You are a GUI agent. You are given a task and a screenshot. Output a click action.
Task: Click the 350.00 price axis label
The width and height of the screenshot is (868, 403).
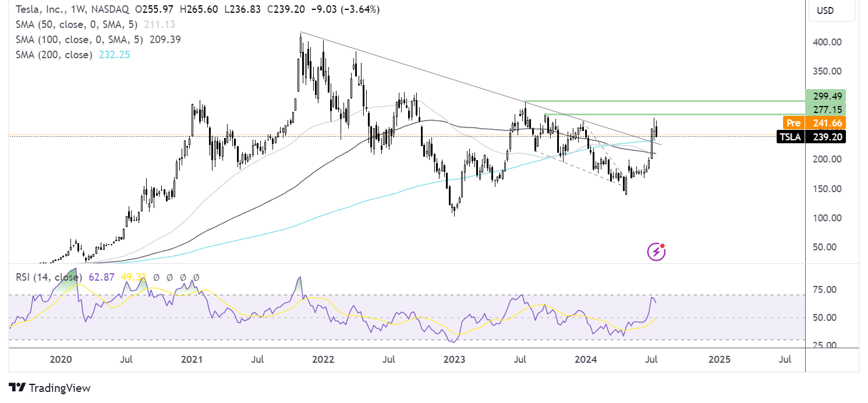(x=827, y=72)
